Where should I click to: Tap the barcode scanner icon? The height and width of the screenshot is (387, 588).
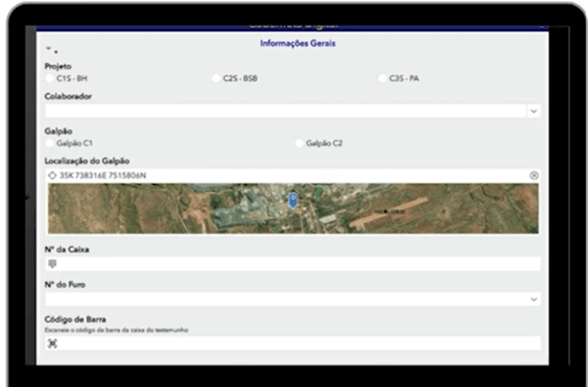[x=52, y=343]
